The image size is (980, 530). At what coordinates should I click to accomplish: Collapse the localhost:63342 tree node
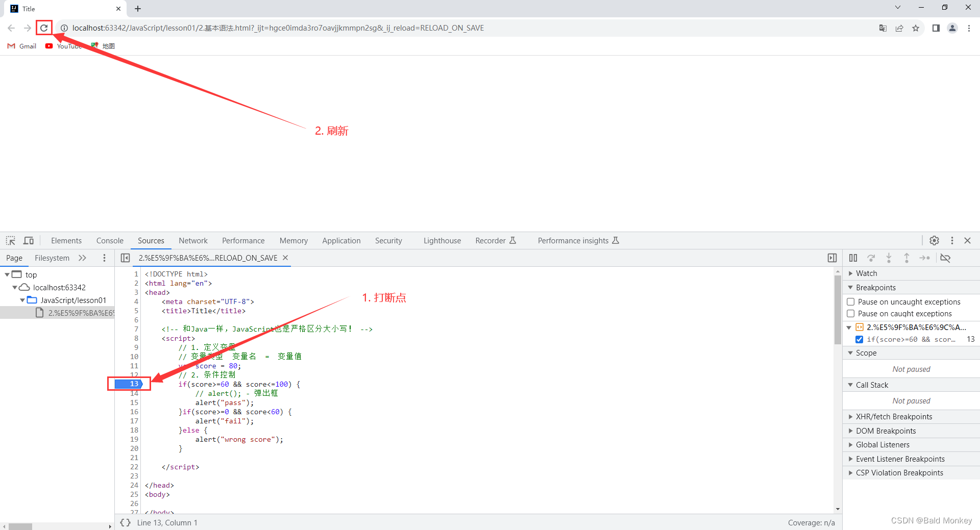15,287
